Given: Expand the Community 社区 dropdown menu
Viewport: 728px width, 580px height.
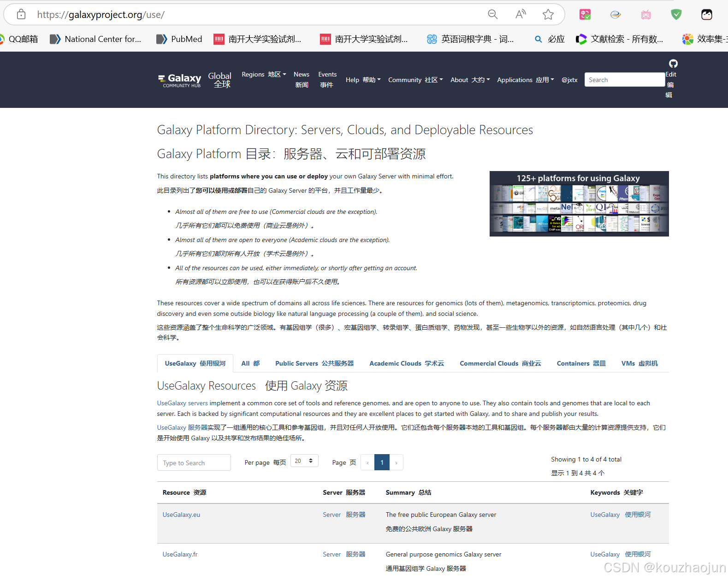Looking at the screenshot, I should [415, 80].
